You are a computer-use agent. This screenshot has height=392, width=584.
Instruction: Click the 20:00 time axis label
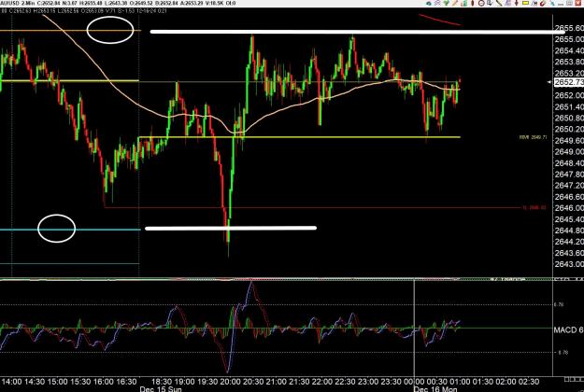coord(230,382)
